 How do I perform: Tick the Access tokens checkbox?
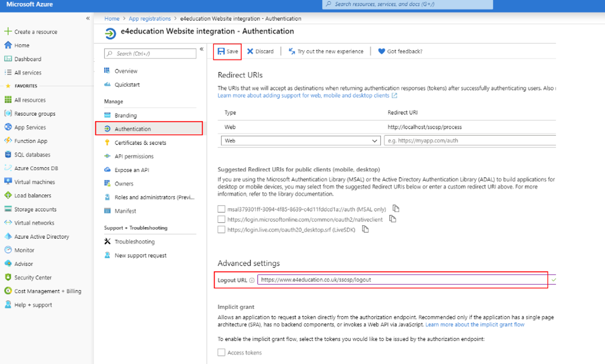(x=221, y=353)
